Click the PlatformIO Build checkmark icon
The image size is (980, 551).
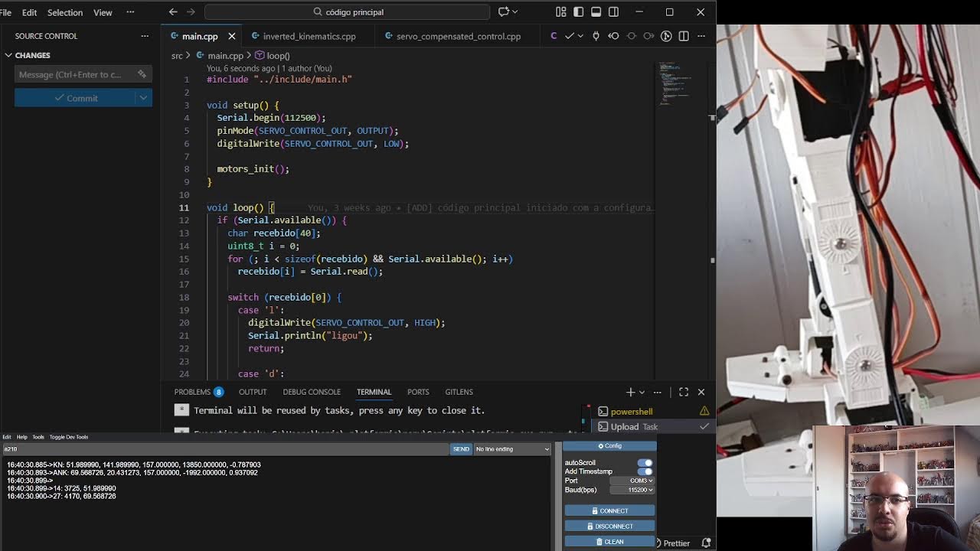[569, 36]
